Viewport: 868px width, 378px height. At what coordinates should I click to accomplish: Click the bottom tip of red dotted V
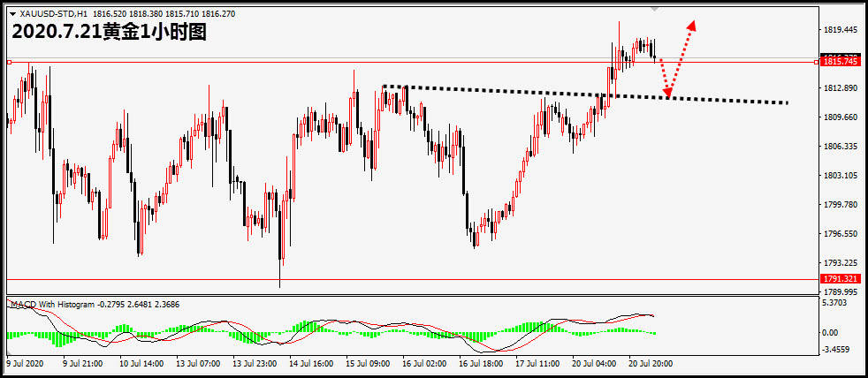(x=668, y=95)
